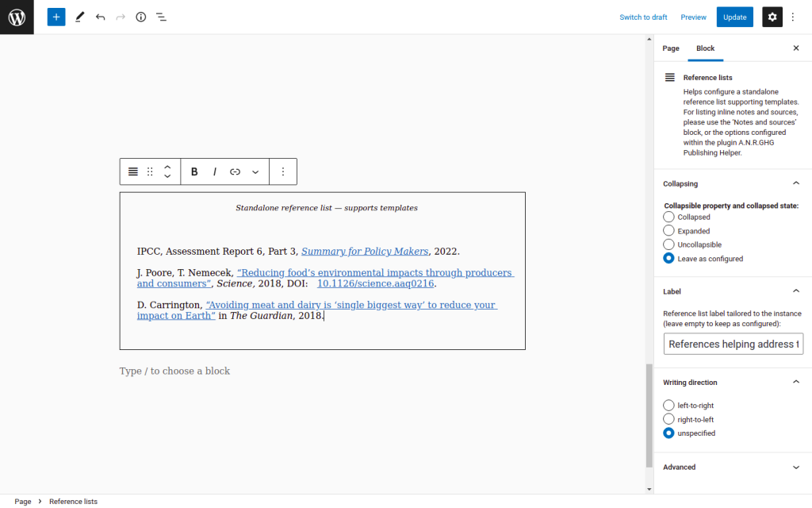
Task: Select the Collapsed radio option
Action: tap(668, 217)
